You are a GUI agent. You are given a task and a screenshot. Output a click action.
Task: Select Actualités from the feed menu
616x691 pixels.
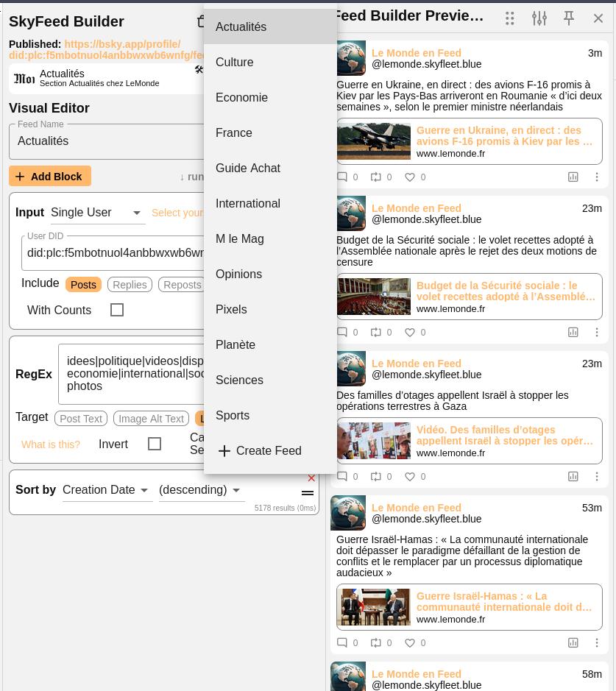click(x=270, y=26)
